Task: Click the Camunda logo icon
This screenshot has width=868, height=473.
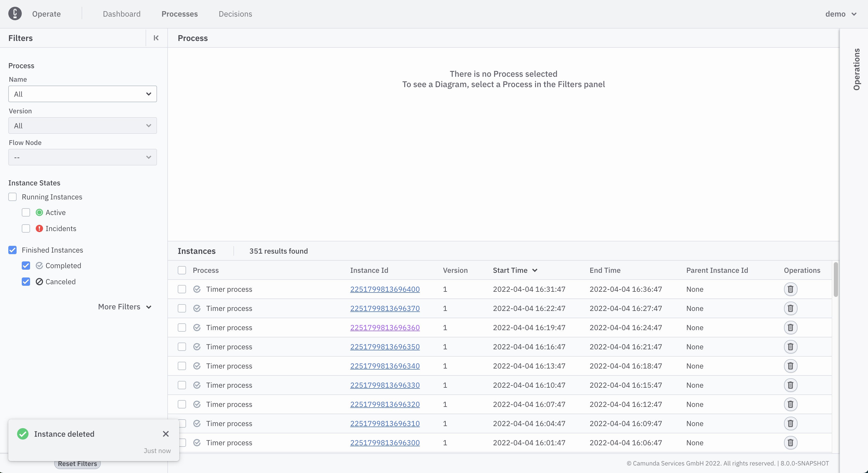Action: pyautogui.click(x=15, y=14)
